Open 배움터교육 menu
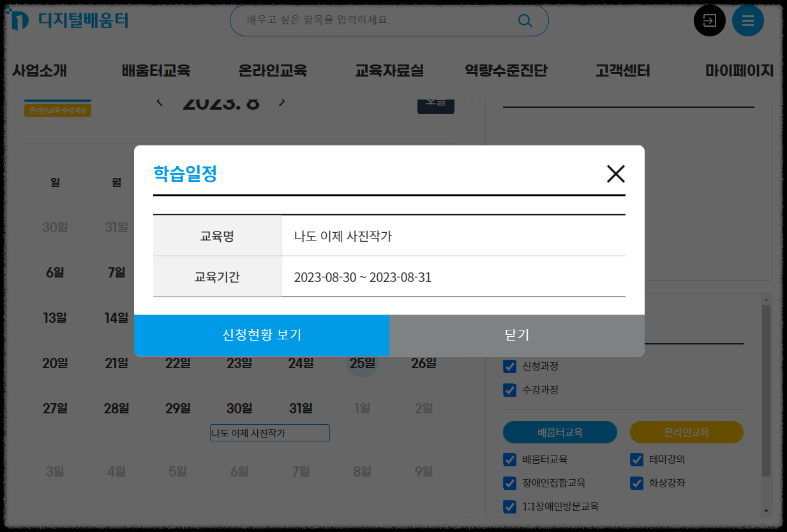The height and width of the screenshot is (532, 787). click(156, 71)
